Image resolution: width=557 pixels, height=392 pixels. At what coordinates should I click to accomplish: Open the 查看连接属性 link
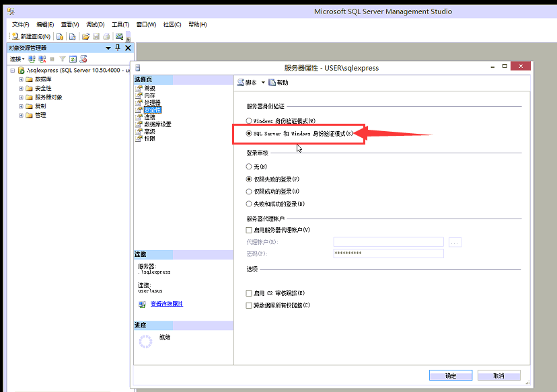pyautogui.click(x=167, y=304)
